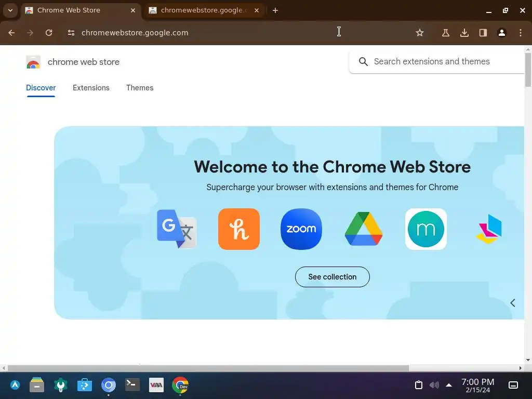View site information icon in address bar

(71, 33)
